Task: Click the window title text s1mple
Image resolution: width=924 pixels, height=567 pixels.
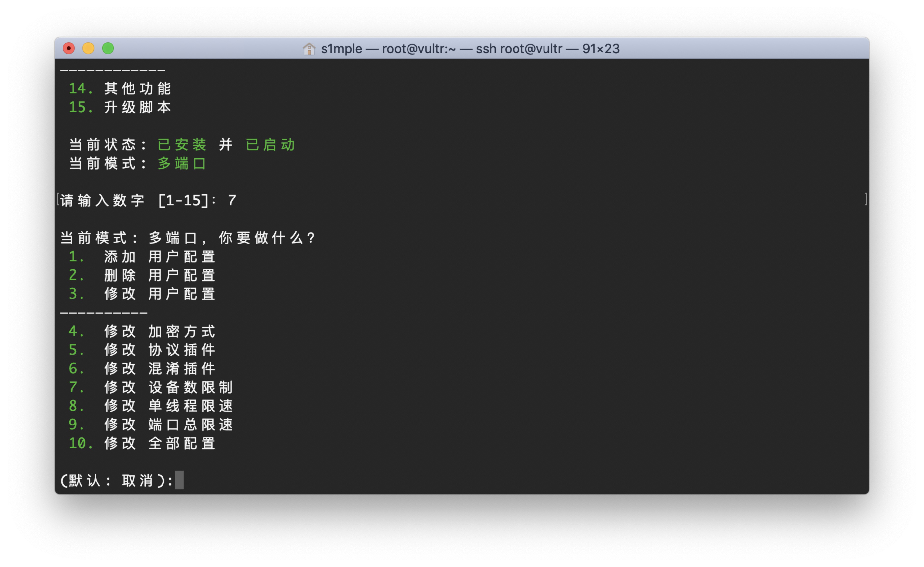Action: pos(341,49)
